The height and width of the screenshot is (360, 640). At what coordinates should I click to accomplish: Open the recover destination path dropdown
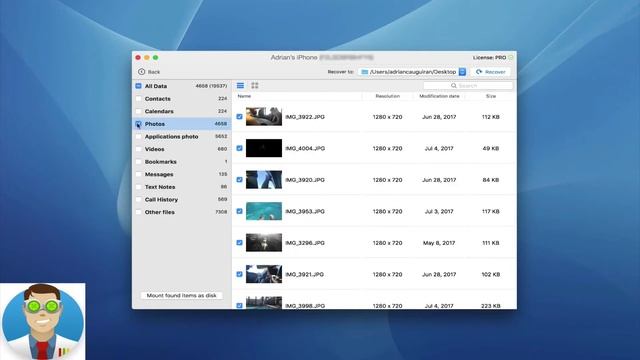pos(462,72)
